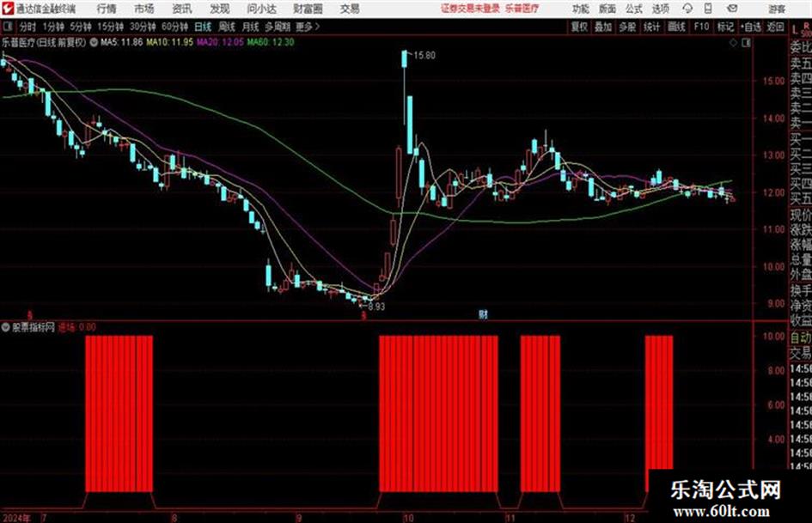This screenshot has height=523, width=812.
Task: Open the F10 company info
Action: click(x=701, y=27)
